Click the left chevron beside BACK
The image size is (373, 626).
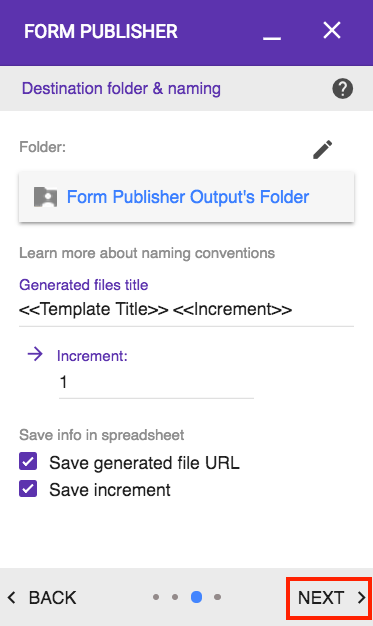[x=12, y=598]
